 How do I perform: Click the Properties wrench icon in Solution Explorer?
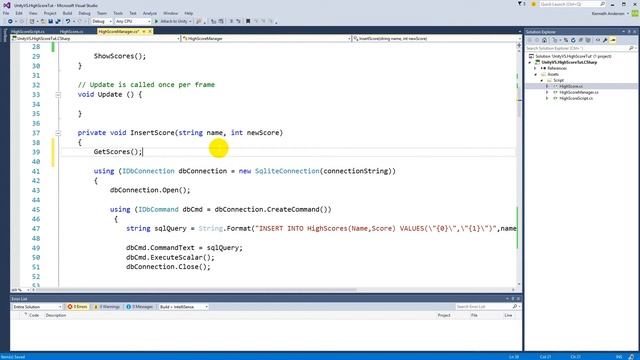[605, 40]
